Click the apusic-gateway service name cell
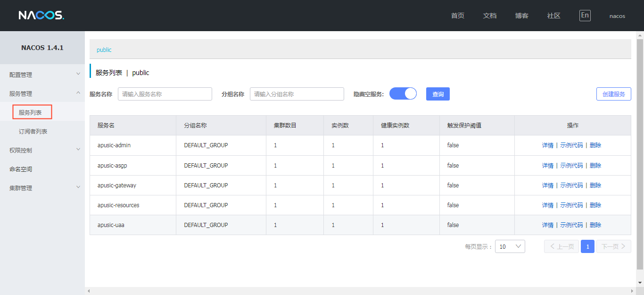 coord(133,185)
